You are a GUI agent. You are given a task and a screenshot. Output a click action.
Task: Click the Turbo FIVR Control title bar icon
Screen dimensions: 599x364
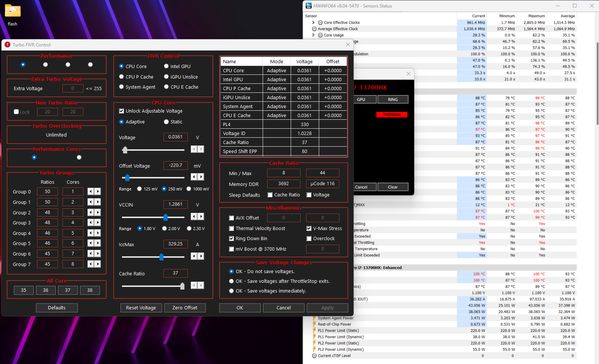coord(7,45)
